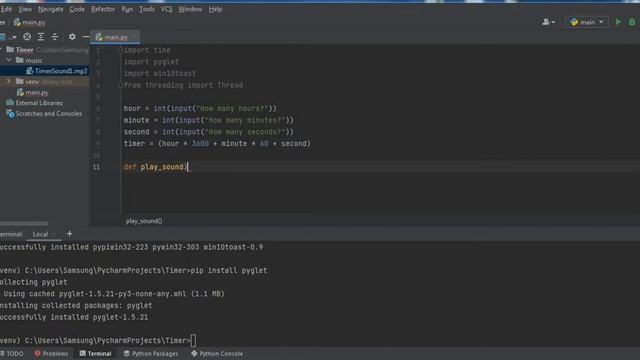
Task: Click the Expand All icon in Project panel
Action: point(41,37)
